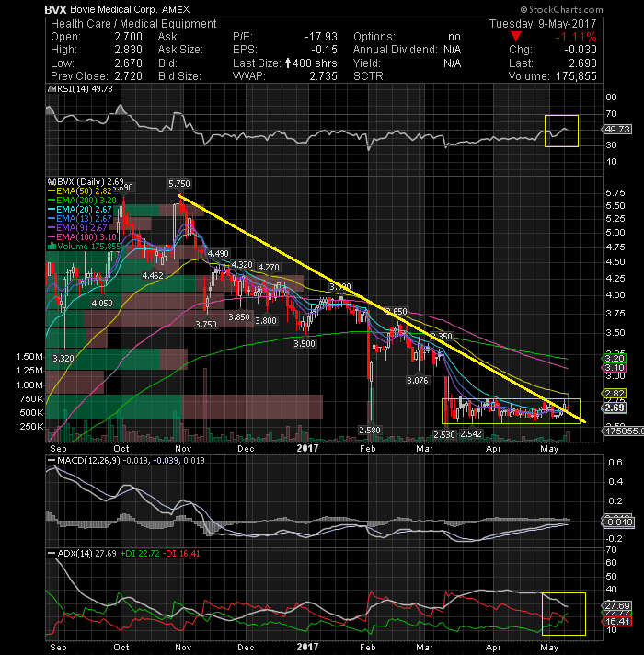
Task: Click the 4.462 price label
Action: point(153,275)
